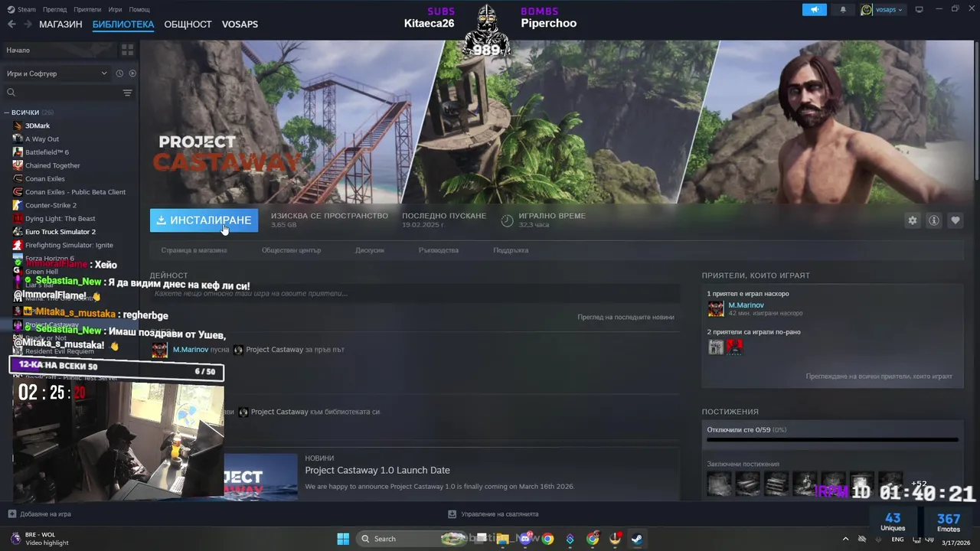Open the Steam menu
980x551 pixels.
pos(21,9)
